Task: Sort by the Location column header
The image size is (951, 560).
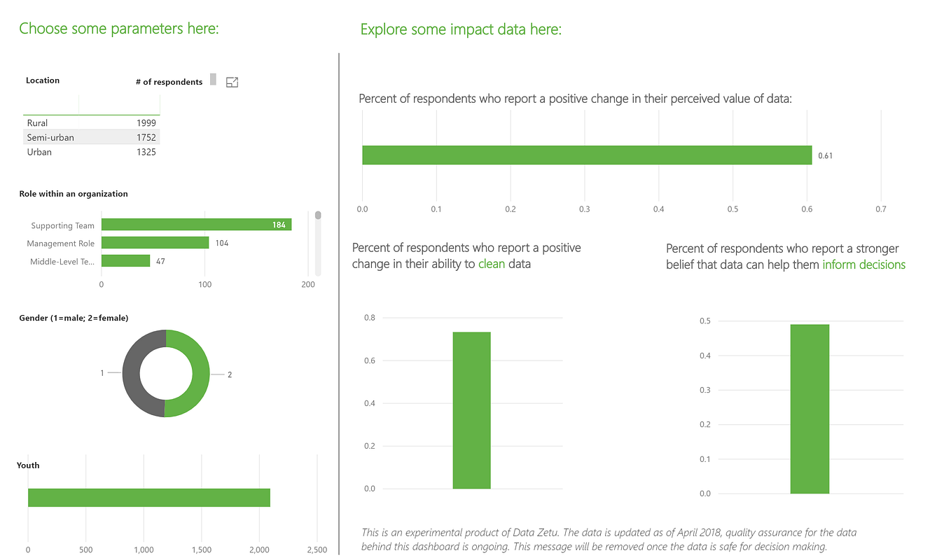Action: coord(43,80)
